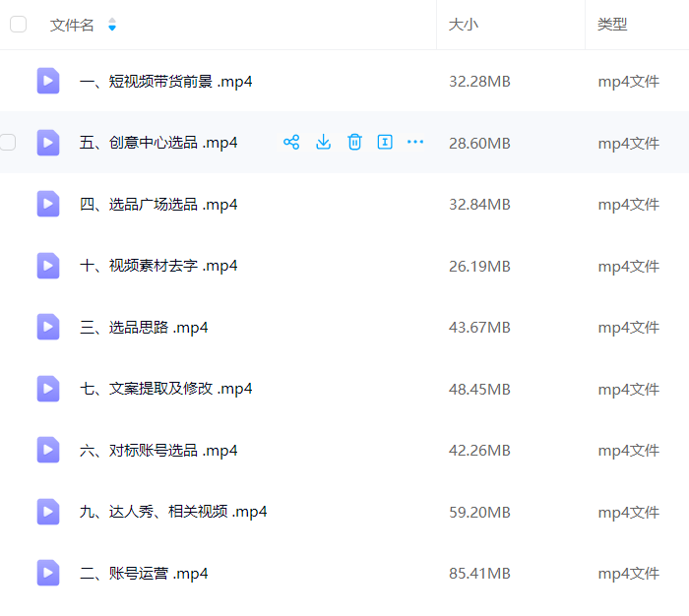
Task: Open file 七、文案提取及修改 .mp4
Action: (166, 389)
